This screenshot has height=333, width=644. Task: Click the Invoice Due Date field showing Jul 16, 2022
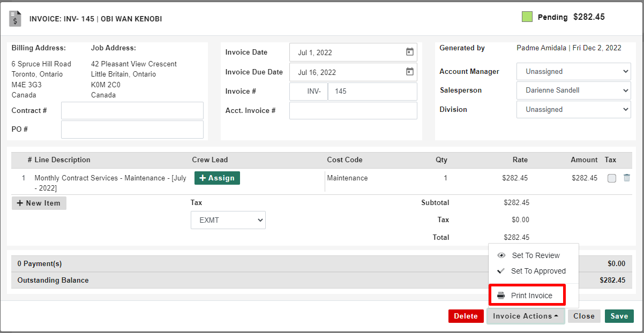pos(353,72)
